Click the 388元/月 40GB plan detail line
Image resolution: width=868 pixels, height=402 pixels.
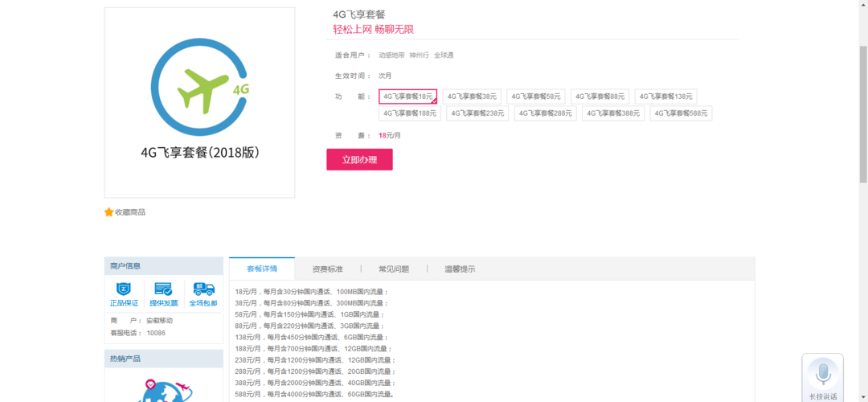click(x=316, y=383)
